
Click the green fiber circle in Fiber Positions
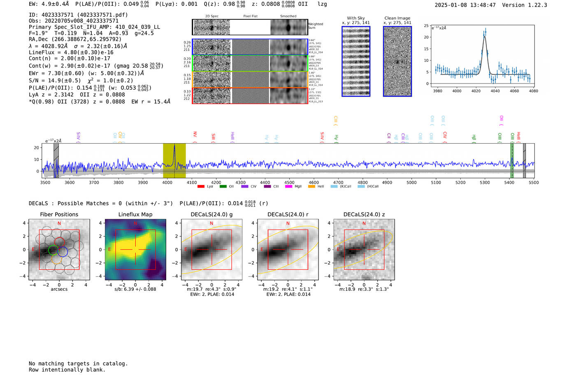[x=53, y=250]
